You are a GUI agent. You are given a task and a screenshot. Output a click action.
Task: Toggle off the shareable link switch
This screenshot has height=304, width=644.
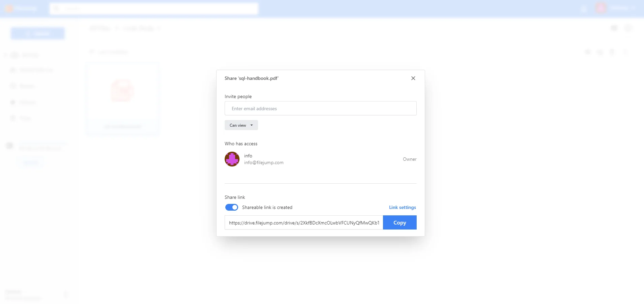(231, 207)
